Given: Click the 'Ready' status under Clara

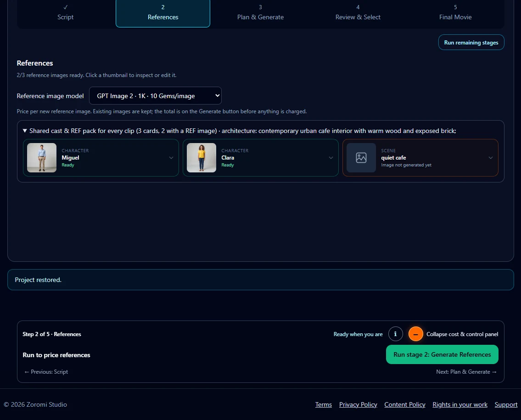Looking at the screenshot, I should [228, 165].
